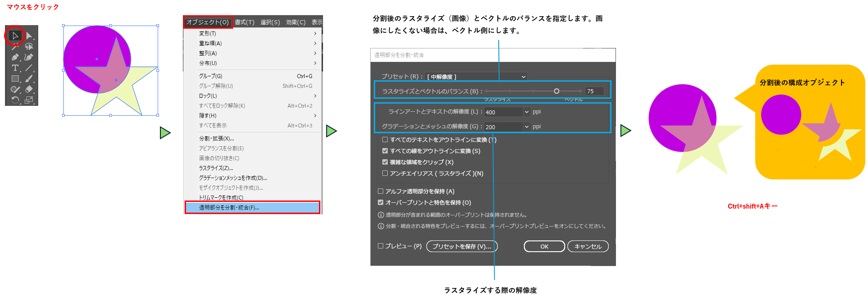
Task: Open the オブジェクト(O) menu
Action: click(208, 22)
